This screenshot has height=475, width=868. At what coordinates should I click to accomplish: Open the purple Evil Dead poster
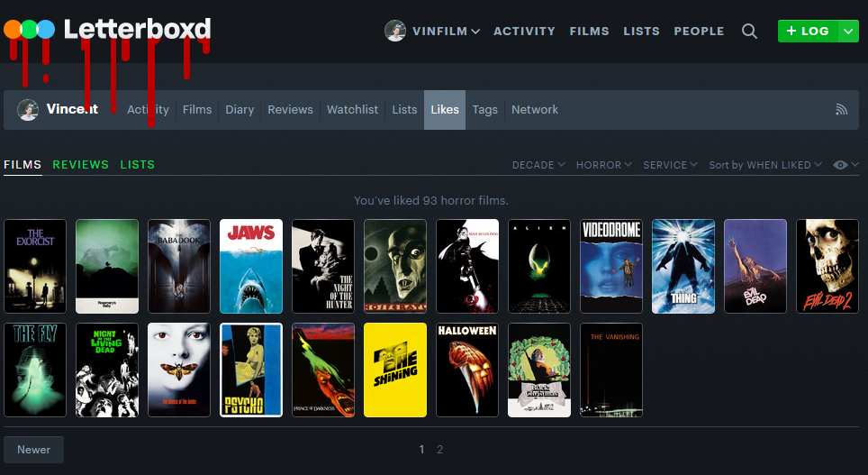(x=755, y=266)
